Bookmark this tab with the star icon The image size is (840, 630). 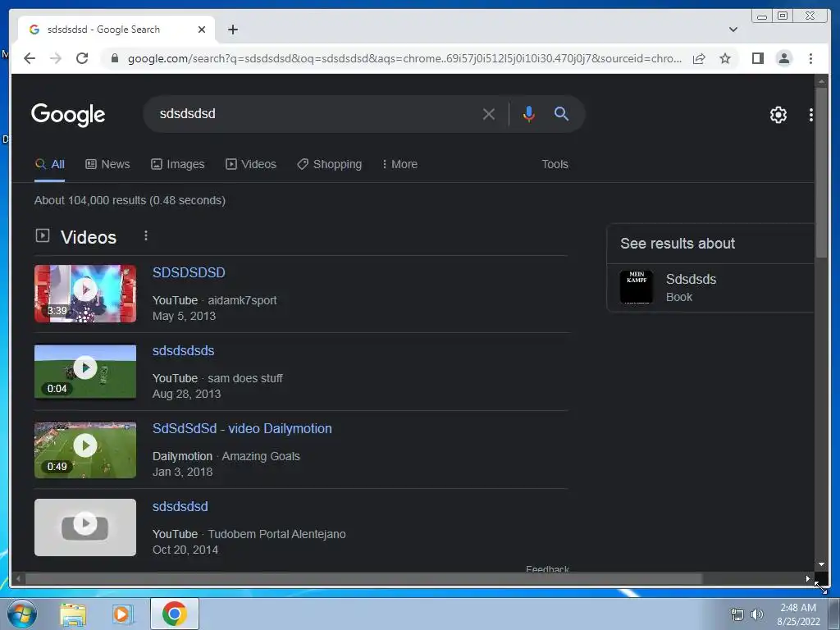pos(725,58)
